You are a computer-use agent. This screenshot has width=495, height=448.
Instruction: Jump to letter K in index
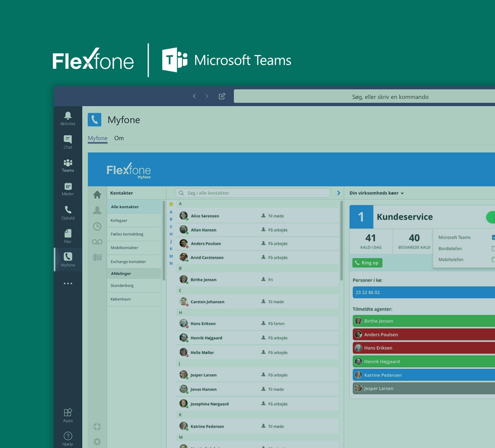(x=171, y=249)
